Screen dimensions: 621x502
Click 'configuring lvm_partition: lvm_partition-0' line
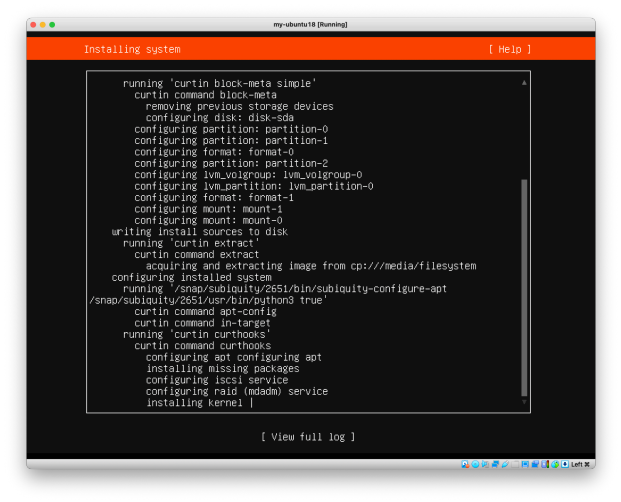[254, 186]
